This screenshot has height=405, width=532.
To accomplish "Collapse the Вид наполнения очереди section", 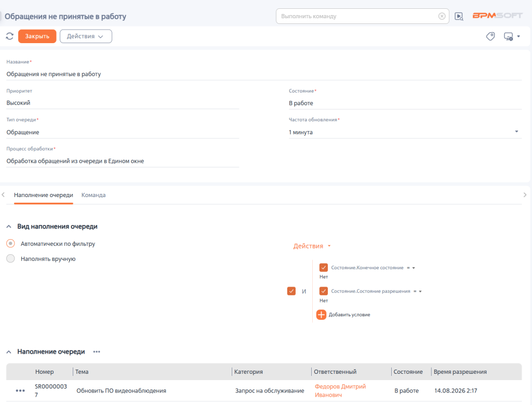I will click(x=9, y=227).
